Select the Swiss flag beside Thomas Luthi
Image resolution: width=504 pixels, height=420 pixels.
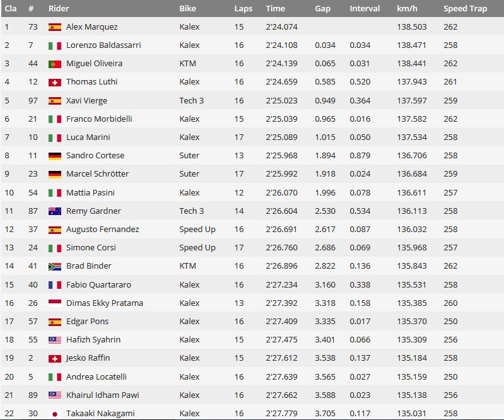point(55,83)
